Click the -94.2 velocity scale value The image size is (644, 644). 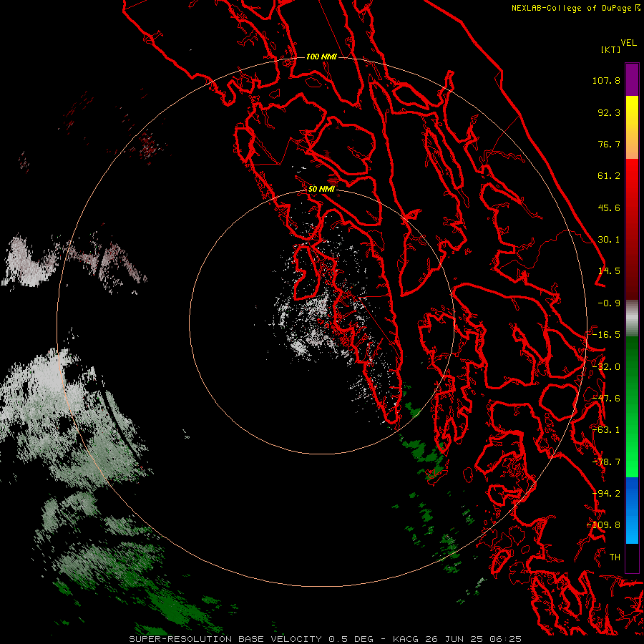606,494
